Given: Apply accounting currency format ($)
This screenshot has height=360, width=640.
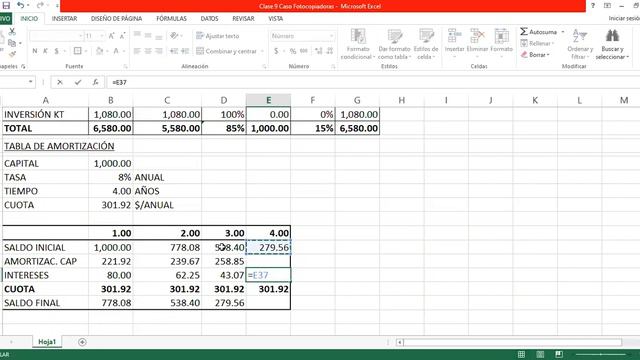Looking at the screenshot, I should coord(276,51).
